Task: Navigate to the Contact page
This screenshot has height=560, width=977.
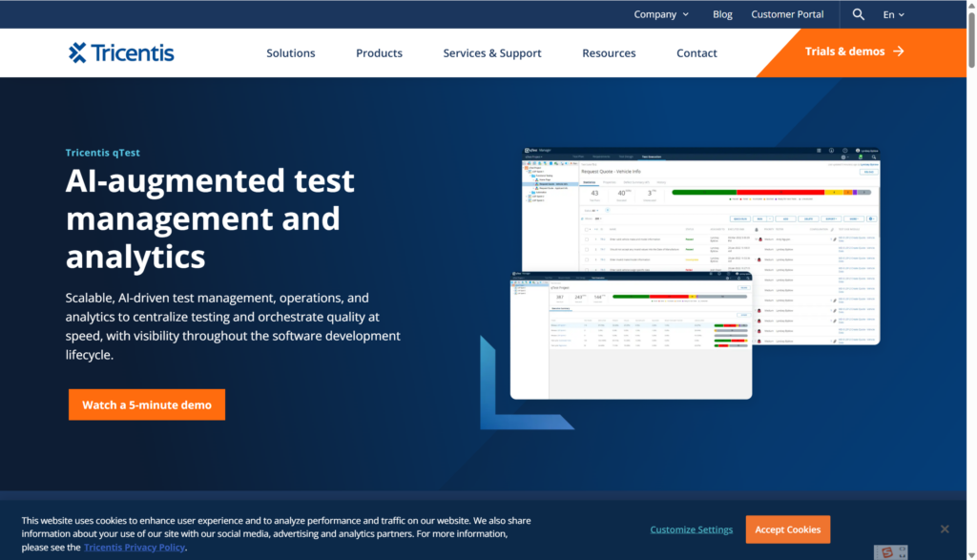Action: tap(696, 53)
